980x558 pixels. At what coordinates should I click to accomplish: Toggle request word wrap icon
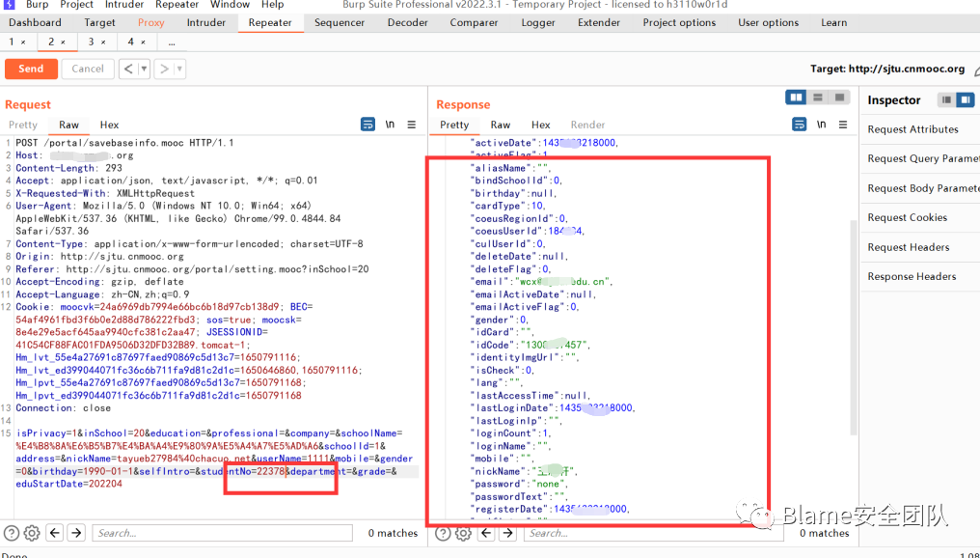[x=368, y=125]
